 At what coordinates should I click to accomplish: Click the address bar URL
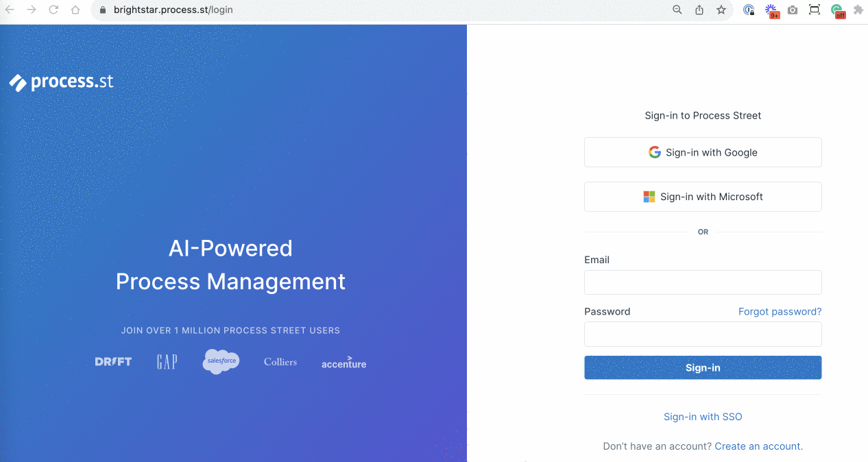[173, 10]
